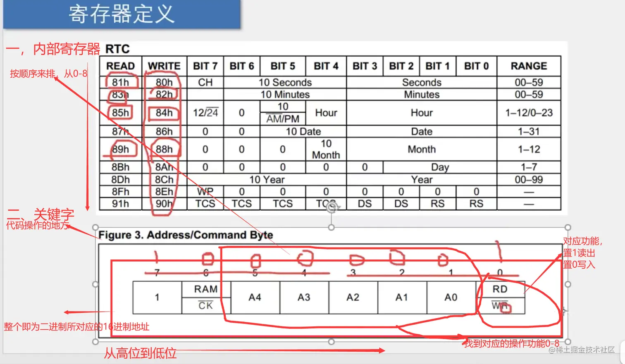
Task: Click the 00–99 range cell
Action: [529, 179]
